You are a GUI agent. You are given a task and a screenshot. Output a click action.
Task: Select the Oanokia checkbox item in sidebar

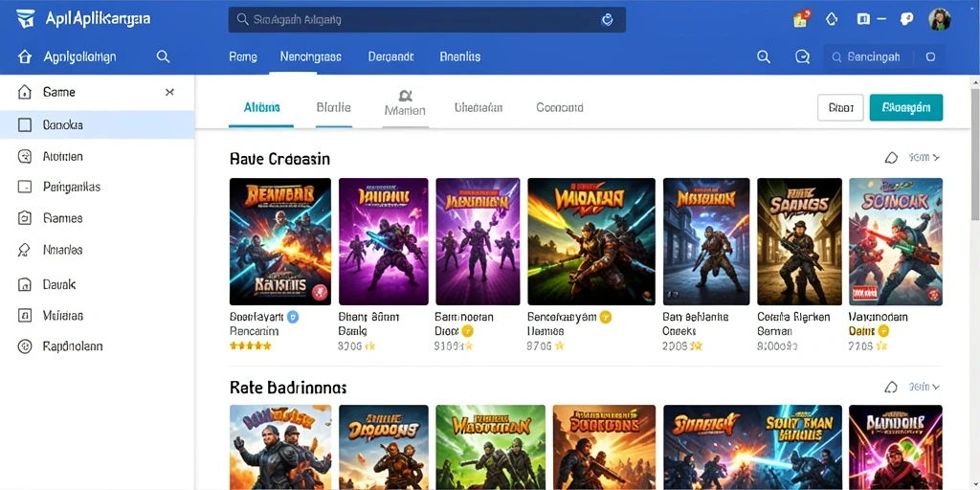point(97,125)
